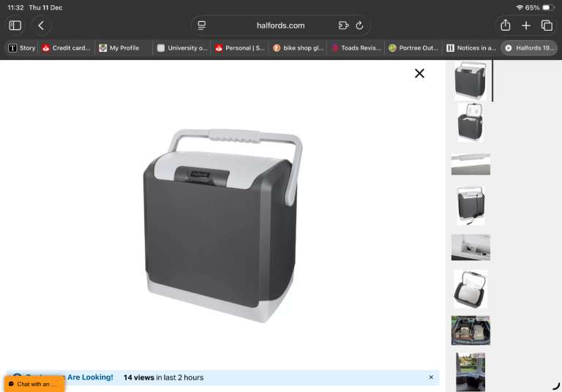The width and height of the screenshot is (562, 392).
Task: Toggle the Safari sidebar icon
Action: (x=15, y=26)
